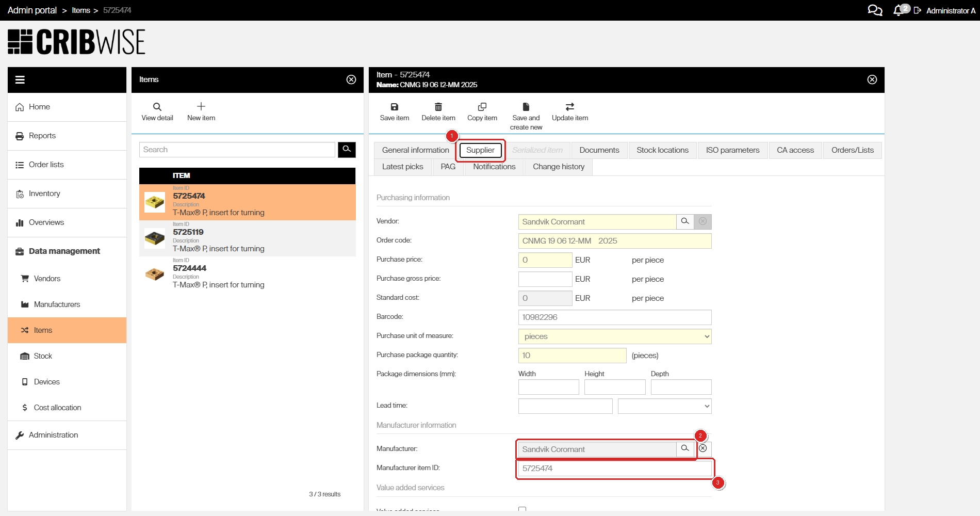This screenshot has width=980, height=516.
Task: Switch to the Documents tab
Action: tap(599, 150)
